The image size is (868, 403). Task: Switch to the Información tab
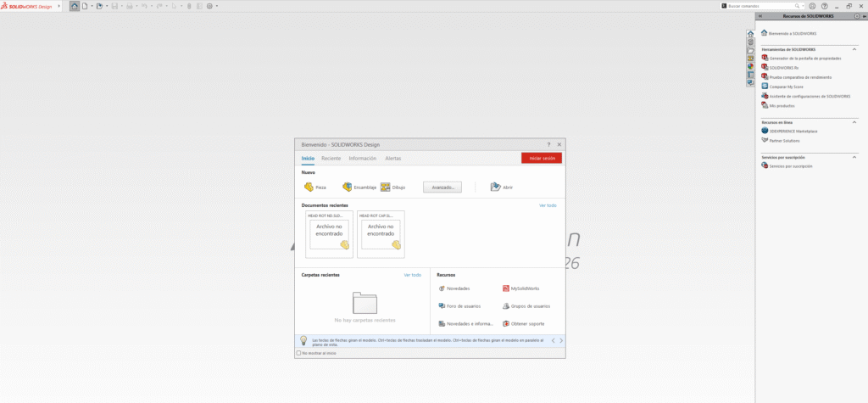(x=363, y=159)
